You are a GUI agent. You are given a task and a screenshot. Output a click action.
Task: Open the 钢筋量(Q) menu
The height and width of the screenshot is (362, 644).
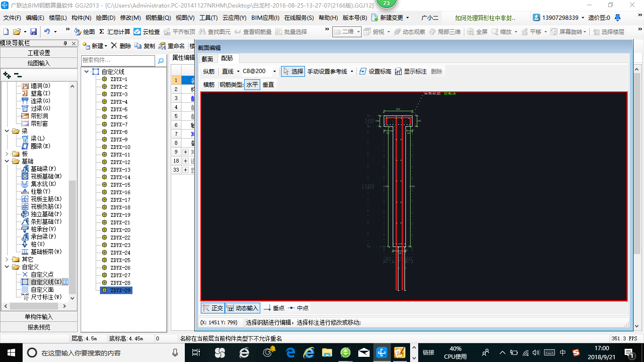click(x=158, y=18)
